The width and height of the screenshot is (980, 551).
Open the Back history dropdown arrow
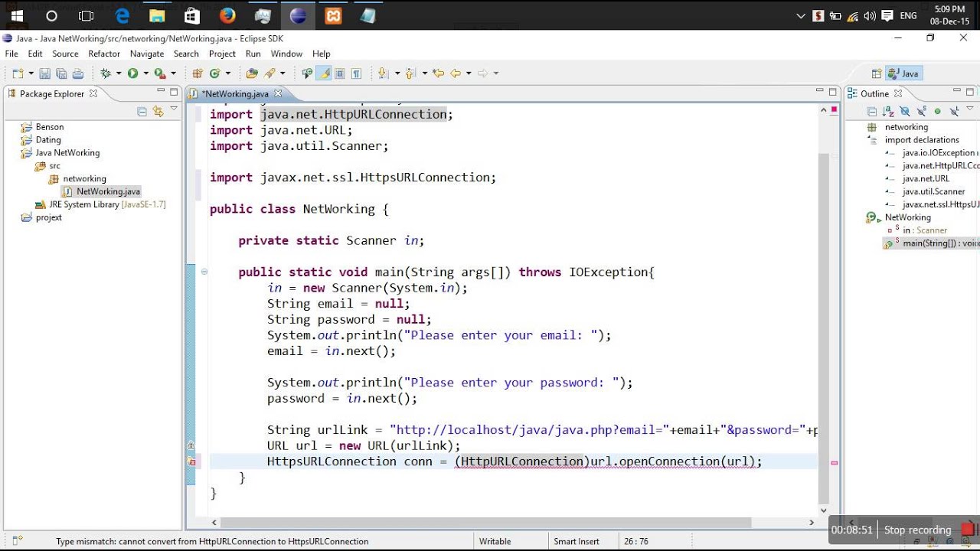point(469,73)
